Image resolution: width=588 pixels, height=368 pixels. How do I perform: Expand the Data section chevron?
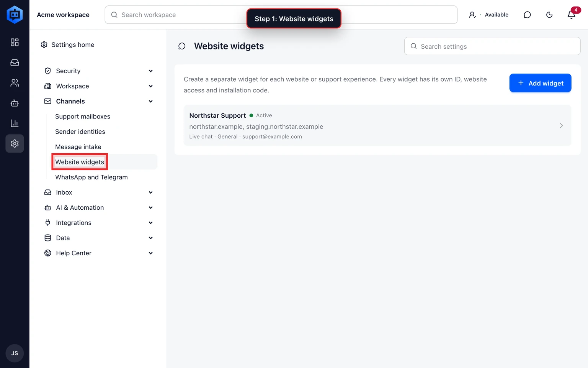(151, 238)
